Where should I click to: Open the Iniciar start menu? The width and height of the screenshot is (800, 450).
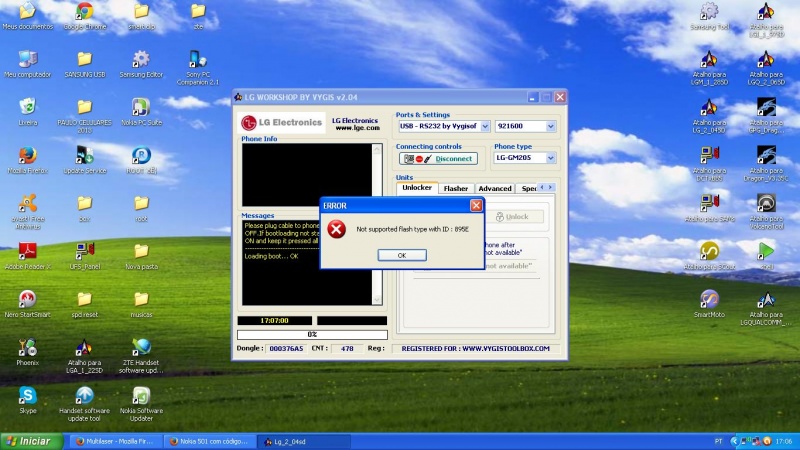click(32, 441)
